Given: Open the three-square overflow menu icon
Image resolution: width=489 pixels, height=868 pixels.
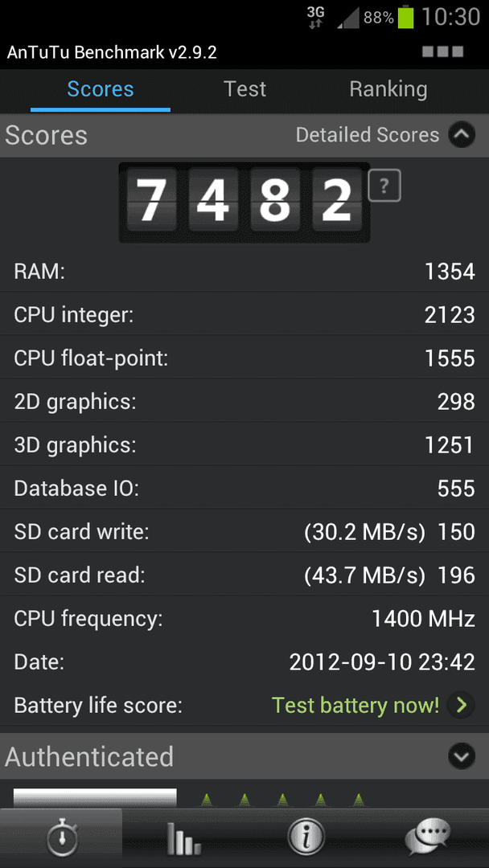Looking at the screenshot, I should [x=442, y=52].
